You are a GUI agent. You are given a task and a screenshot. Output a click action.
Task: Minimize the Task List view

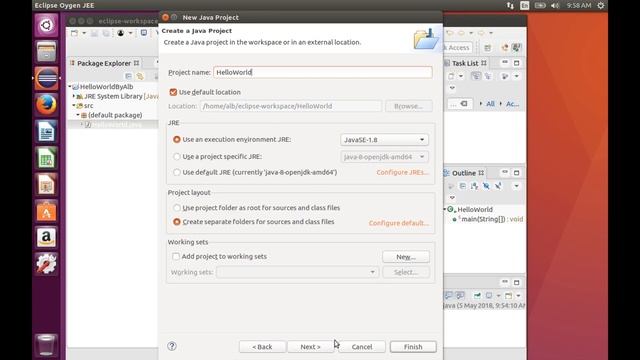coord(505,63)
